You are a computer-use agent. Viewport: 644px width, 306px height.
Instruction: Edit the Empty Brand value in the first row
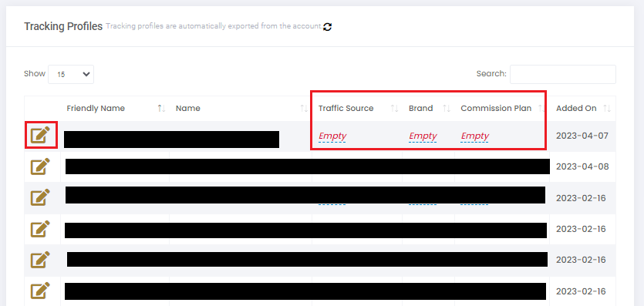(423, 136)
